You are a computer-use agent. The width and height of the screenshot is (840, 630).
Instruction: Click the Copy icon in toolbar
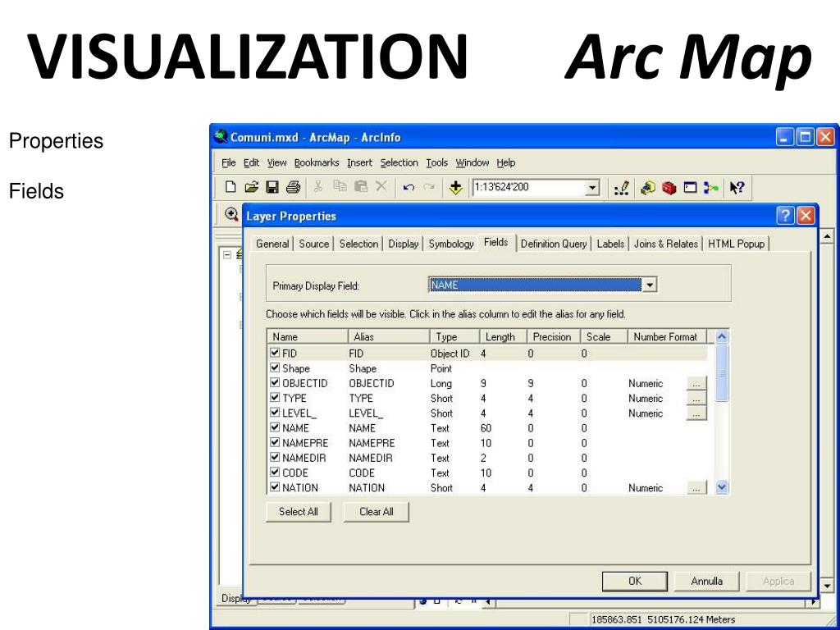click(340, 186)
